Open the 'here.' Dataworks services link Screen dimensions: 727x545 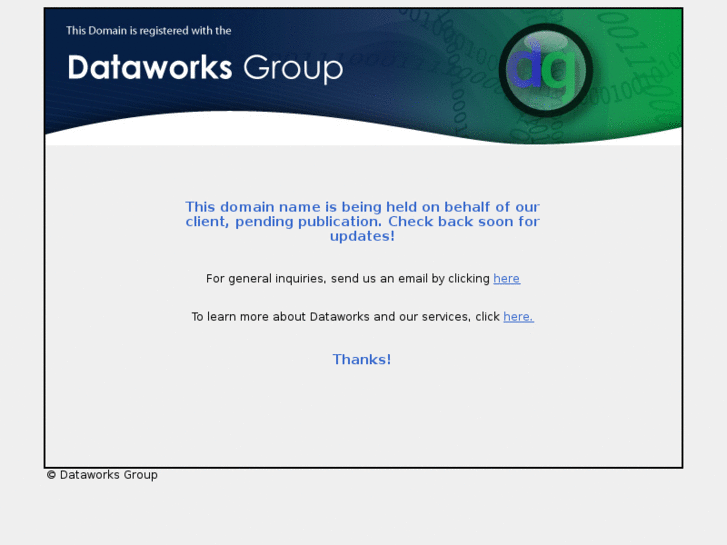pyautogui.click(x=518, y=316)
